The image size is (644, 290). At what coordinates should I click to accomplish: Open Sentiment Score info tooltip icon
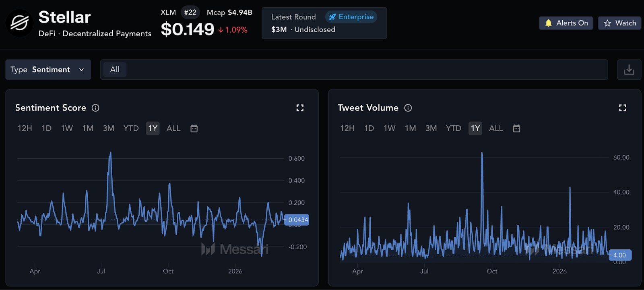pyautogui.click(x=95, y=108)
